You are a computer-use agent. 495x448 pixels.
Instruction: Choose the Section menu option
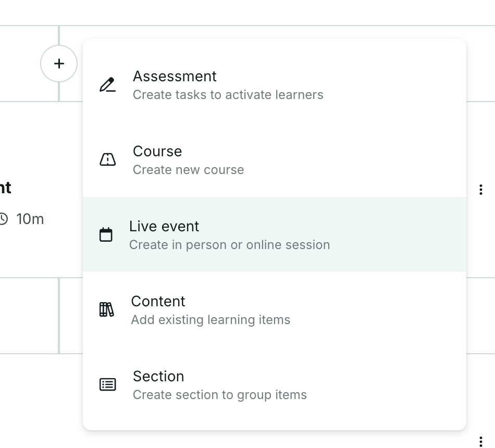click(x=158, y=376)
